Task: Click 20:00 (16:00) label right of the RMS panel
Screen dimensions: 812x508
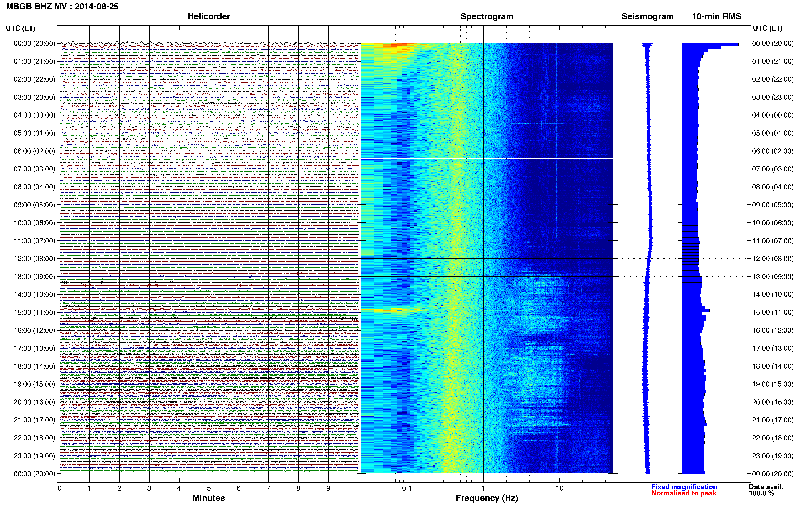Action: (773, 402)
